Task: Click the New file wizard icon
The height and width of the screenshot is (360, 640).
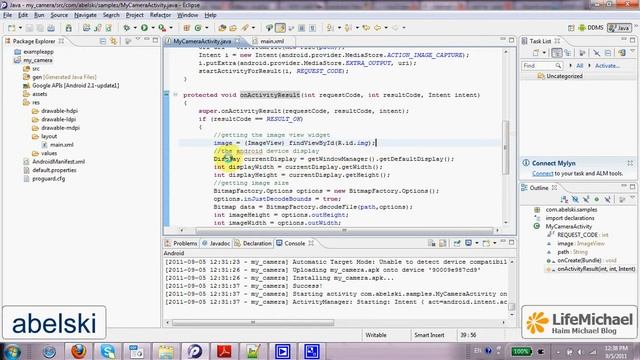Action: pos(11,28)
